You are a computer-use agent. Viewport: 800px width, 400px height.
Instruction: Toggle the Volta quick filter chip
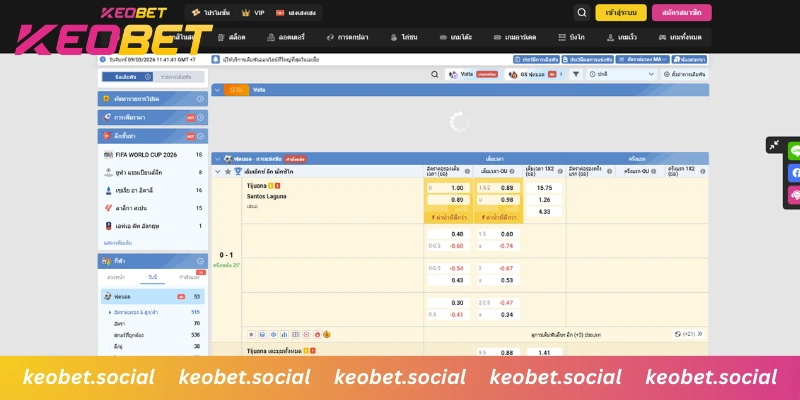[473, 74]
